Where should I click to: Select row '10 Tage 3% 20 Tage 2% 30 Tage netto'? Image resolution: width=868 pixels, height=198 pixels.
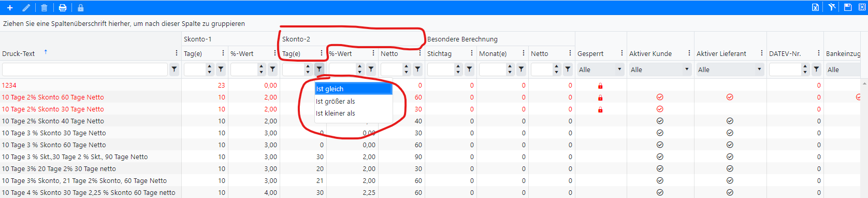click(430, 168)
